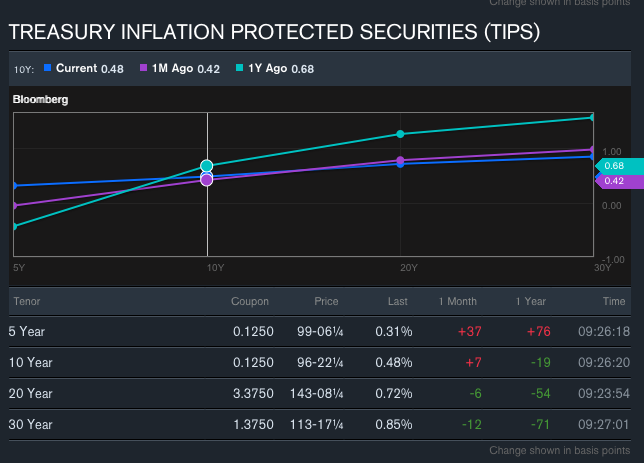Image resolution: width=644 pixels, height=463 pixels.
Task: Open the 5 Year tenor row
Action: pyautogui.click(x=29, y=331)
